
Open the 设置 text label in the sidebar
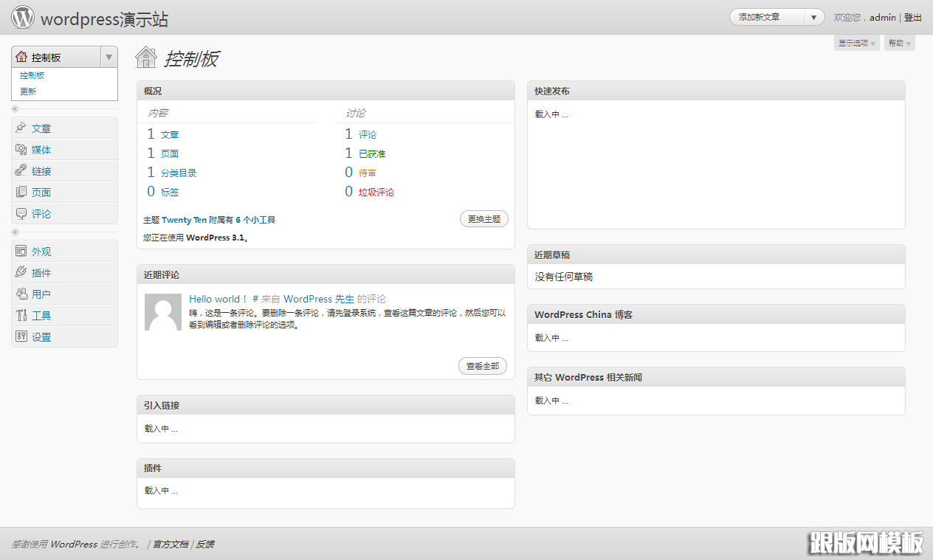pyautogui.click(x=41, y=337)
